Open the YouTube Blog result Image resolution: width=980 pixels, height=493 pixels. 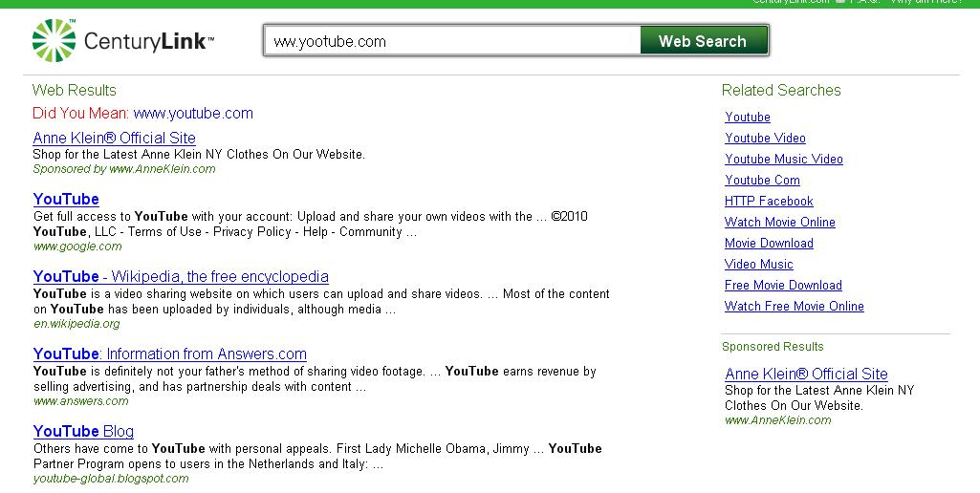(x=84, y=431)
